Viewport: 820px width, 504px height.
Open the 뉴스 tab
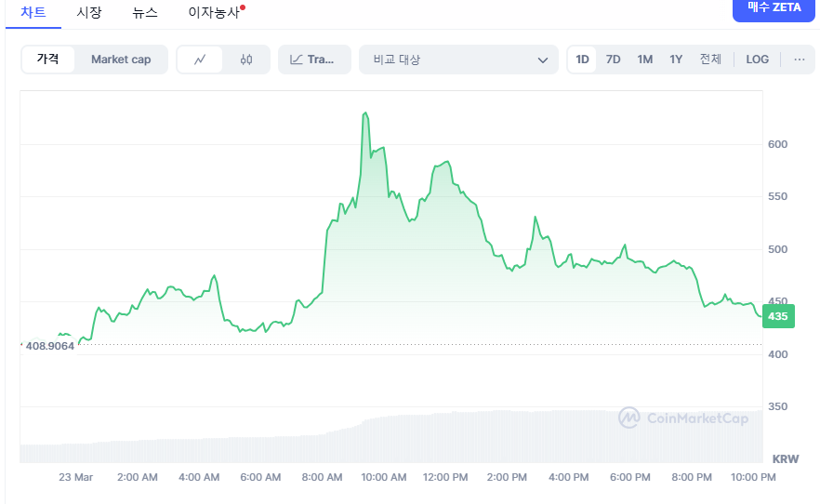(x=145, y=12)
